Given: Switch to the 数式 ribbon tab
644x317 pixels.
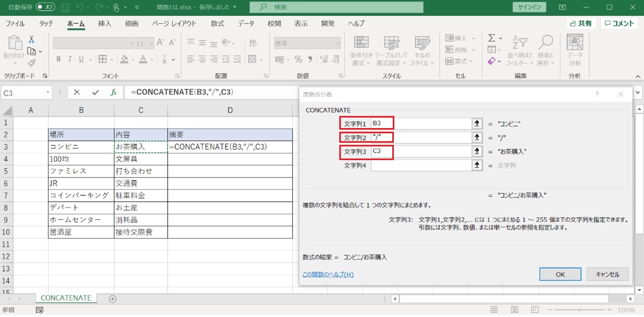Looking at the screenshot, I should [217, 24].
